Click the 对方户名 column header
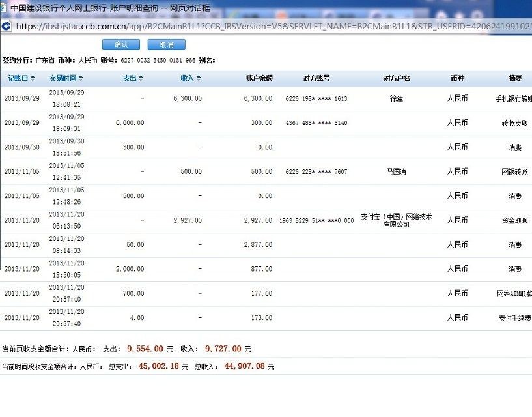Screen dimensions: 532x417 pyautogui.click(x=397, y=79)
